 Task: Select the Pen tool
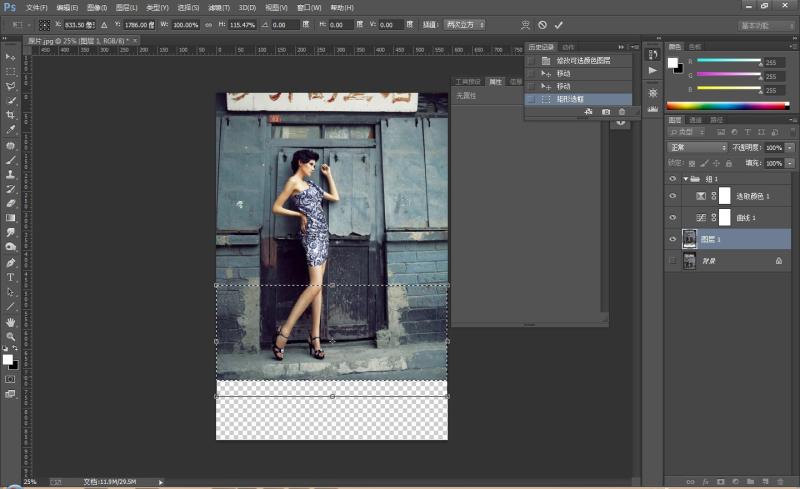point(10,263)
